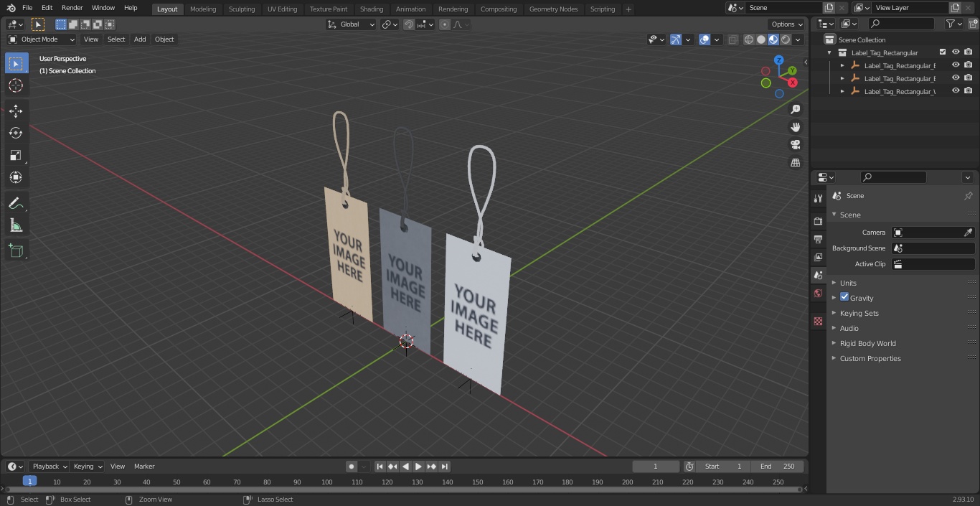Hide the last Label_Tag_Rectangular object eye icon
Image resolution: width=980 pixels, height=506 pixels.
point(956,91)
